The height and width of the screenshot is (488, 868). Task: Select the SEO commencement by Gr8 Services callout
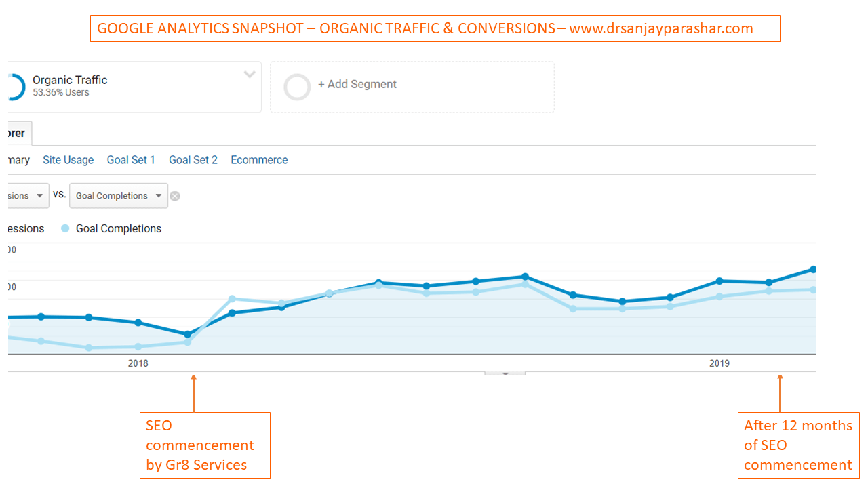pyautogui.click(x=205, y=445)
